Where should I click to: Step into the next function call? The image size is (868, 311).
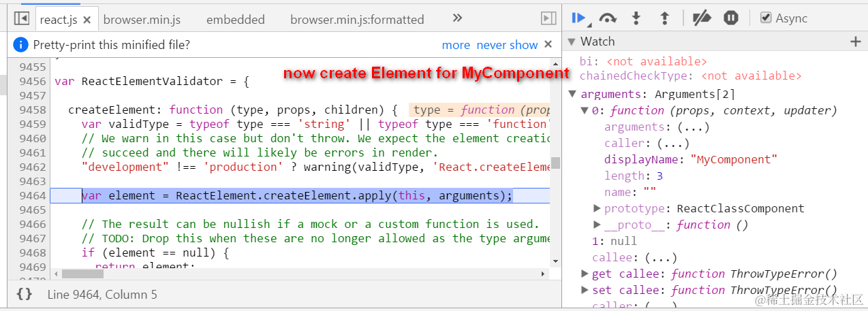pyautogui.click(x=636, y=18)
